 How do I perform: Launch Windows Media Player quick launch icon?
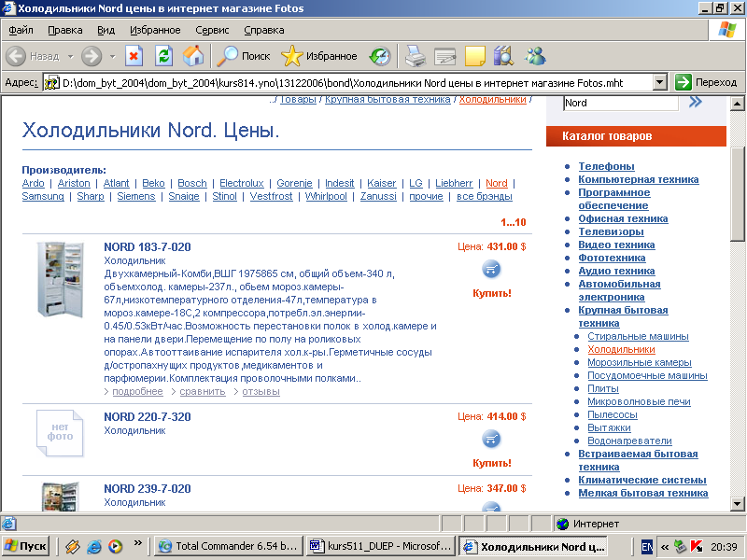[115, 546]
